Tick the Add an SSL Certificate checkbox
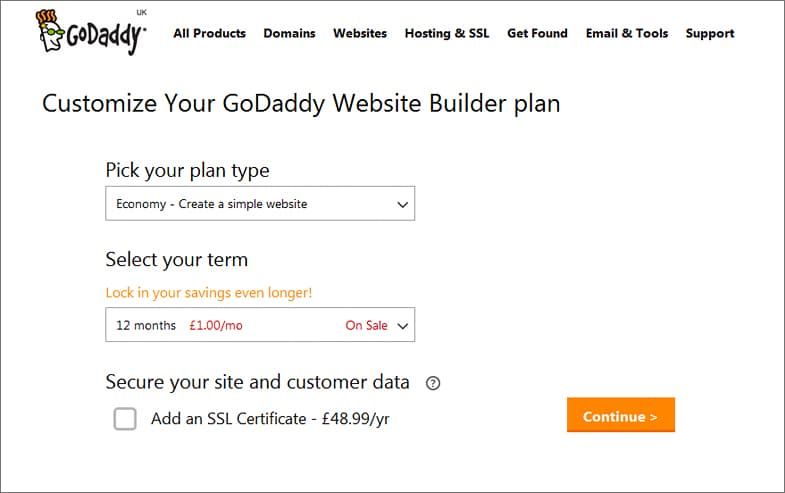Image resolution: width=785 pixels, height=493 pixels. [x=125, y=418]
